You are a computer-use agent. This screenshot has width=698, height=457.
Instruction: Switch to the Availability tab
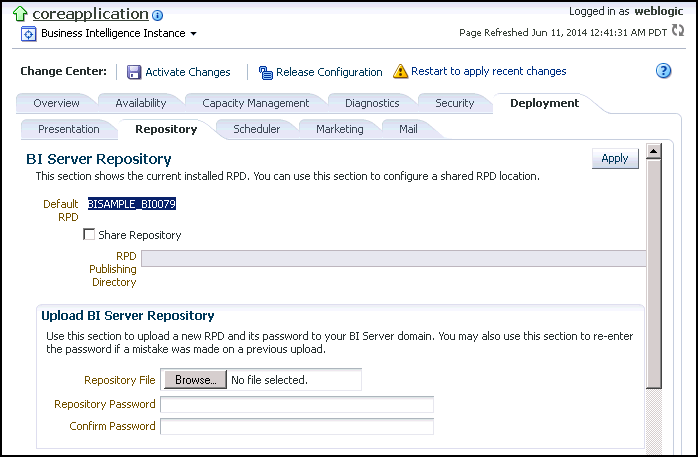pos(141,103)
